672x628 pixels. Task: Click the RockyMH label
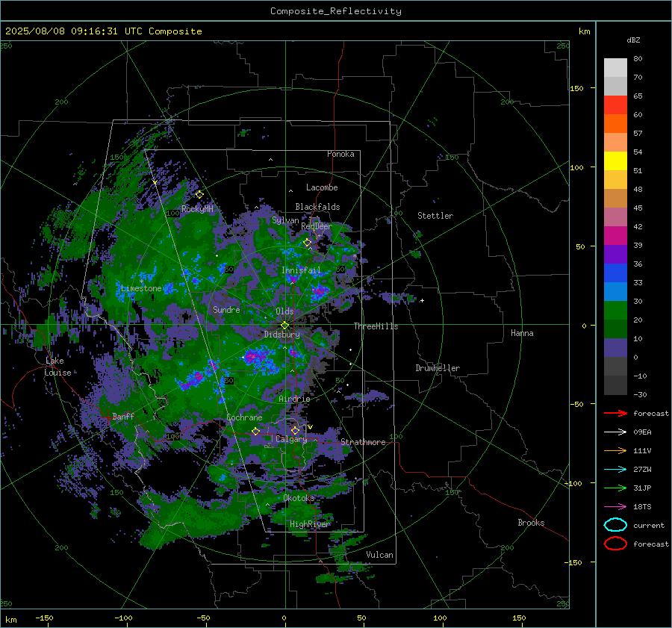[197, 209]
